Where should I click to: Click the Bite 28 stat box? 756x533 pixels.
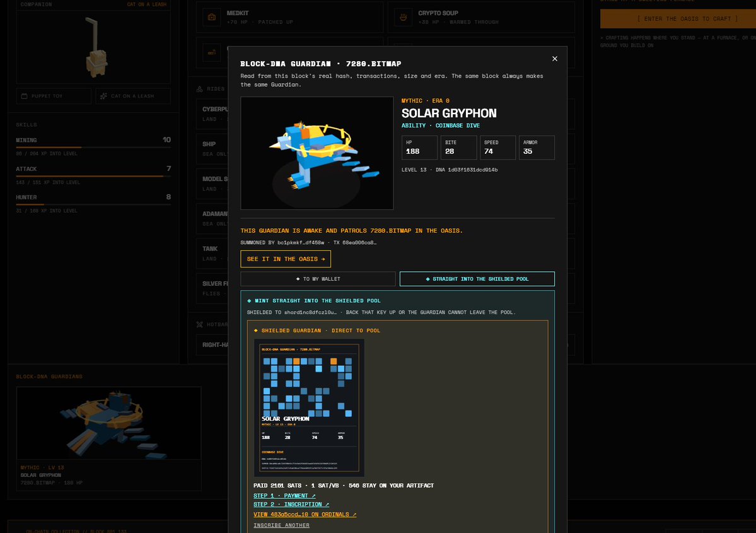click(458, 148)
